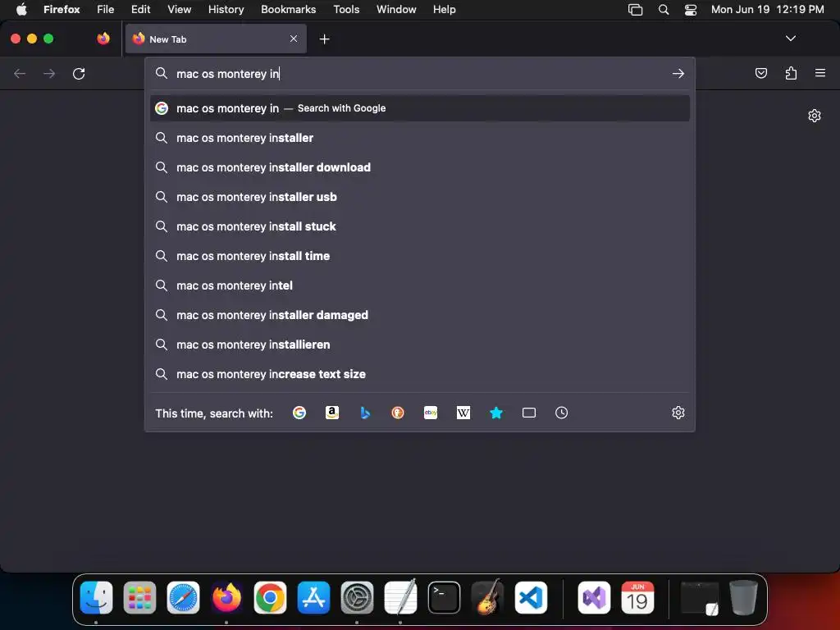840x630 pixels.
Task: Close the New Tab tab
Action: (294, 39)
